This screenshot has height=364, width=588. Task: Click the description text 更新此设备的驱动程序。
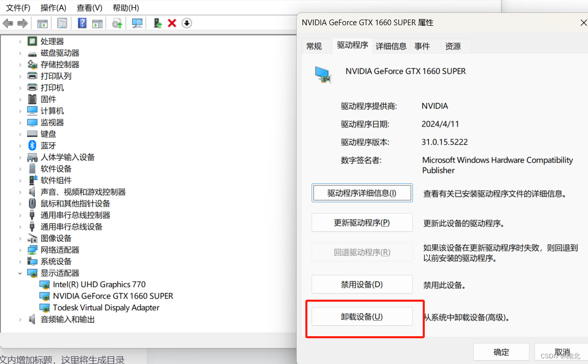[x=464, y=223]
